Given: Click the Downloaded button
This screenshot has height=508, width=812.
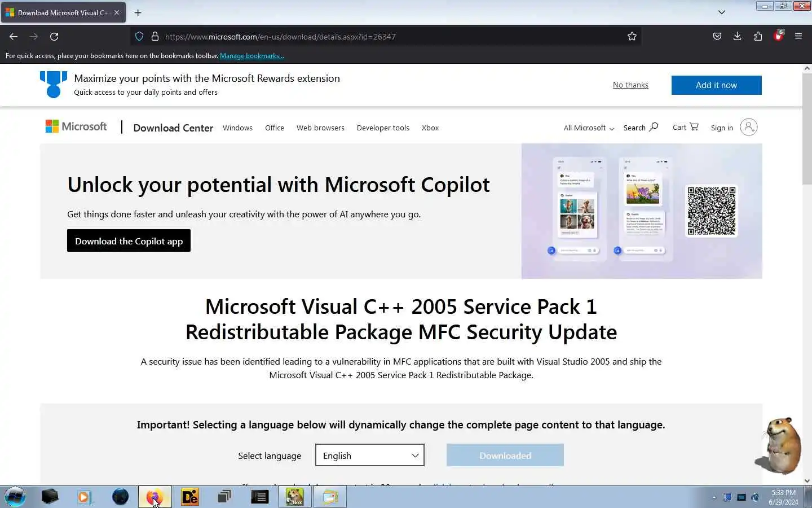Looking at the screenshot, I should pyautogui.click(x=505, y=456).
